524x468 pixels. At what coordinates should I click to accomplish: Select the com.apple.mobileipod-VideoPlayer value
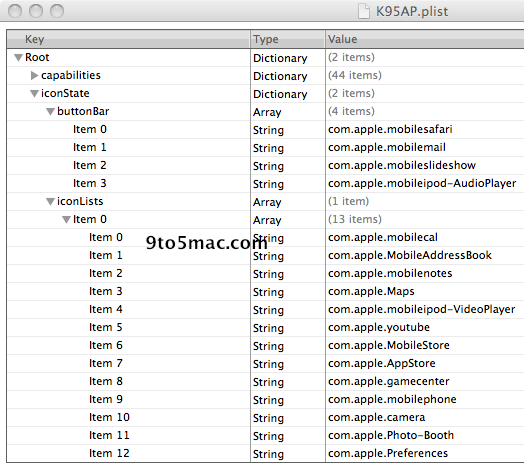click(421, 310)
